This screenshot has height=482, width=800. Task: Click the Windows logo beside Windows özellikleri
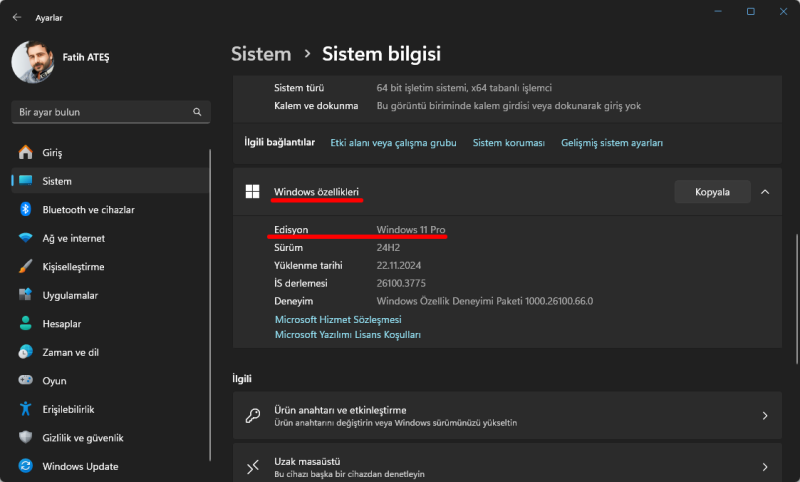tap(253, 192)
